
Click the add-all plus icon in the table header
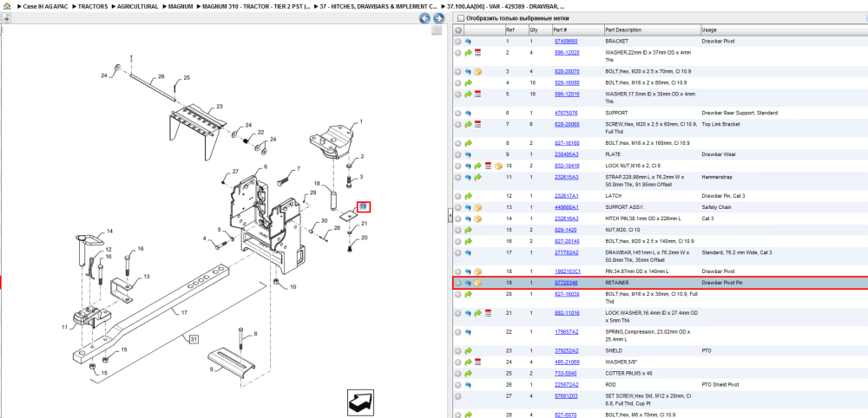(458, 29)
